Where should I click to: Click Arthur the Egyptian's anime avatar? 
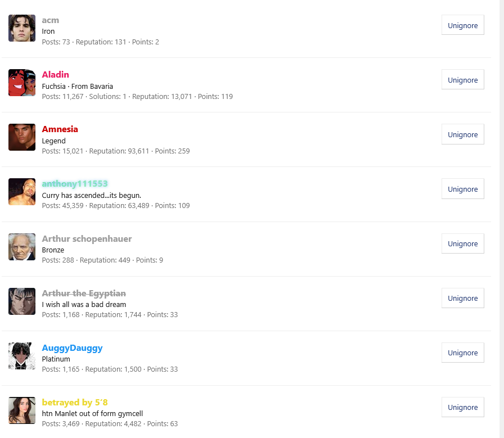click(22, 301)
